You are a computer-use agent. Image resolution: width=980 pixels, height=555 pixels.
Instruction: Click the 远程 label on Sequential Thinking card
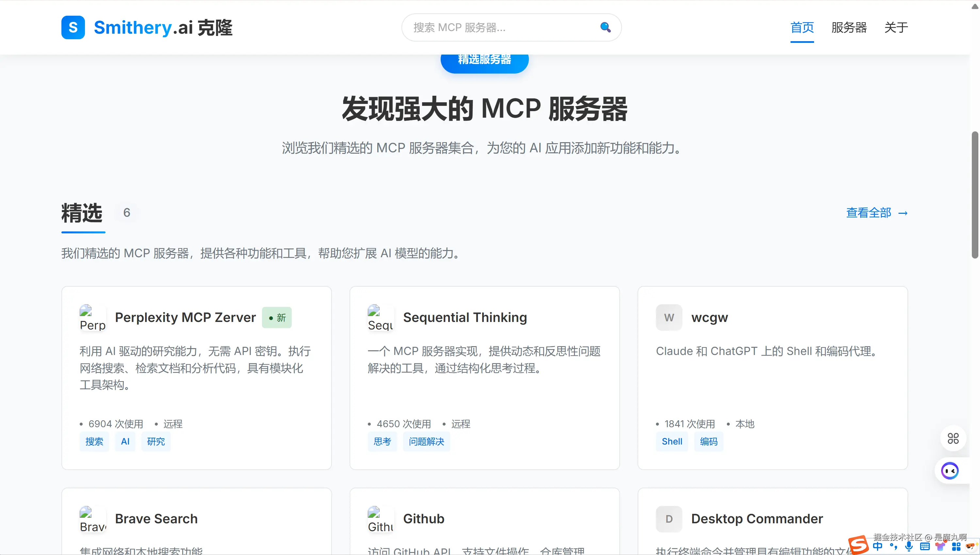coord(461,424)
